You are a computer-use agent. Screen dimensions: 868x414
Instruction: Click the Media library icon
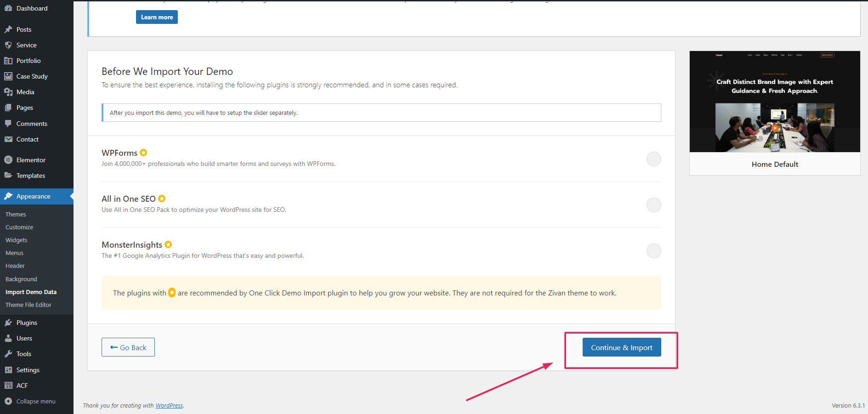coord(8,92)
